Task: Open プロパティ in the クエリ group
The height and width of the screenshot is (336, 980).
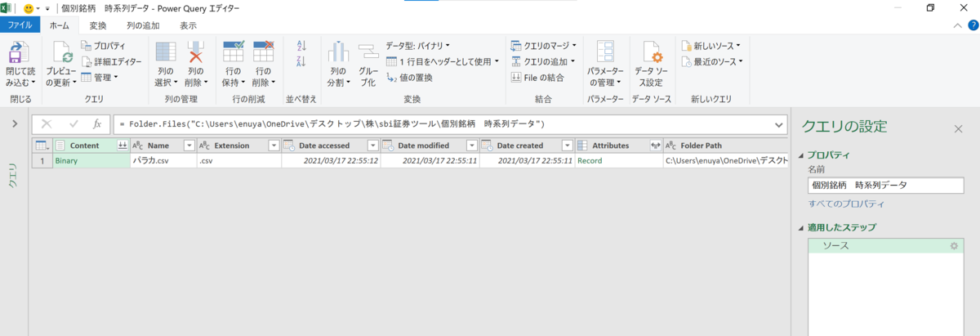Action: tap(103, 46)
